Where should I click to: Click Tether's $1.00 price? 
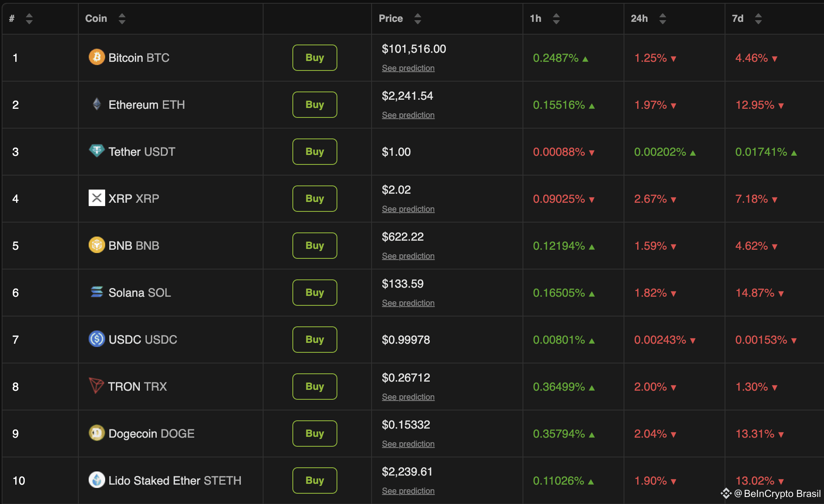click(x=396, y=152)
